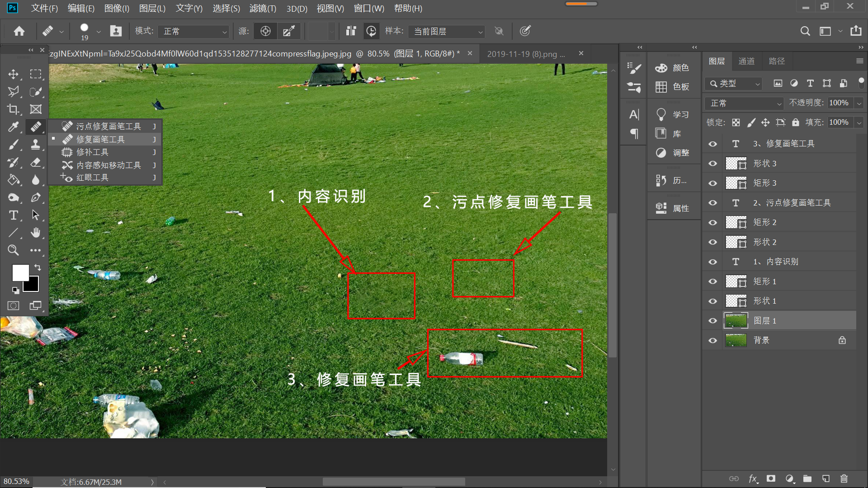Open the 不透明度 opacity dropdown arrow
The image size is (868, 488).
point(859,103)
